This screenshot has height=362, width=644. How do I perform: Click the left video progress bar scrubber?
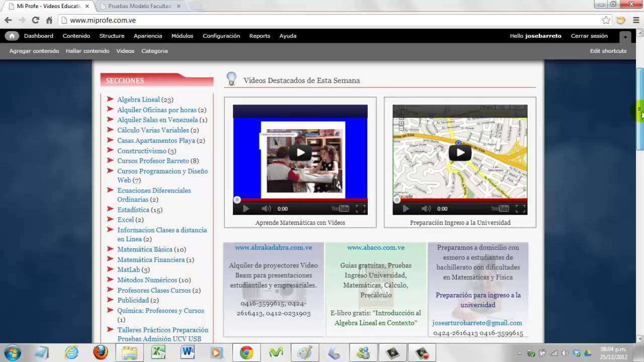[x=237, y=200]
